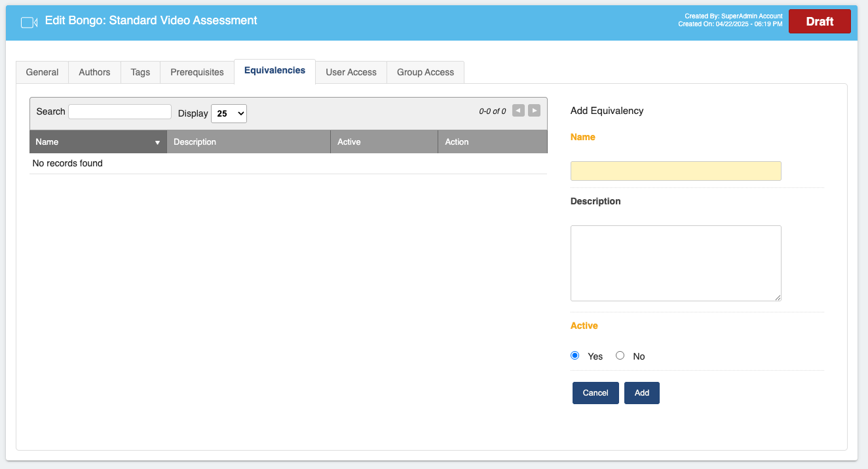The height and width of the screenshot is (469, 868).
Task: Click the '0-0 of 0' pagination count
Action: pos(493,111)
